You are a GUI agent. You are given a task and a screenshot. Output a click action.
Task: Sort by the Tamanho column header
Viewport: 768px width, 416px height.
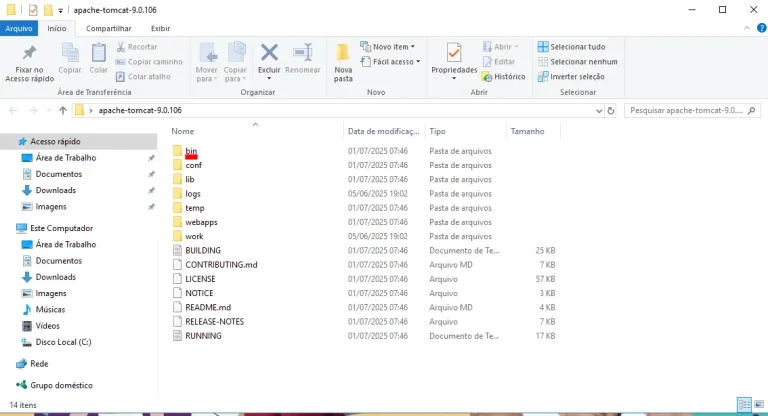tap(528, 131)
